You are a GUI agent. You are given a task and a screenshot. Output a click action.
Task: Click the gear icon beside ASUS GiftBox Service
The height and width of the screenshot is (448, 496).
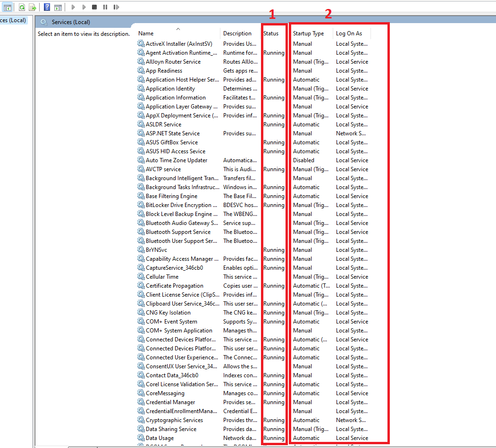(141, 142)
